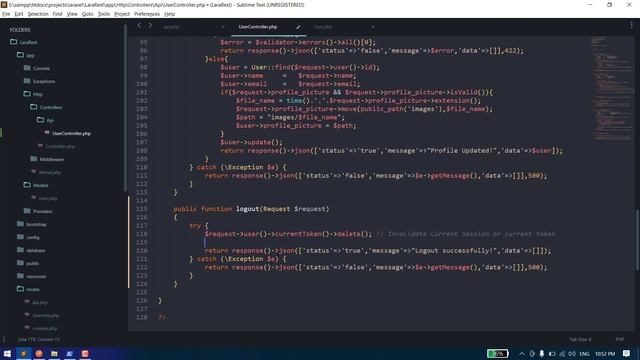This screenshot has height=360, width=640.
Task: Open the File menu
Action: [6, 14]
